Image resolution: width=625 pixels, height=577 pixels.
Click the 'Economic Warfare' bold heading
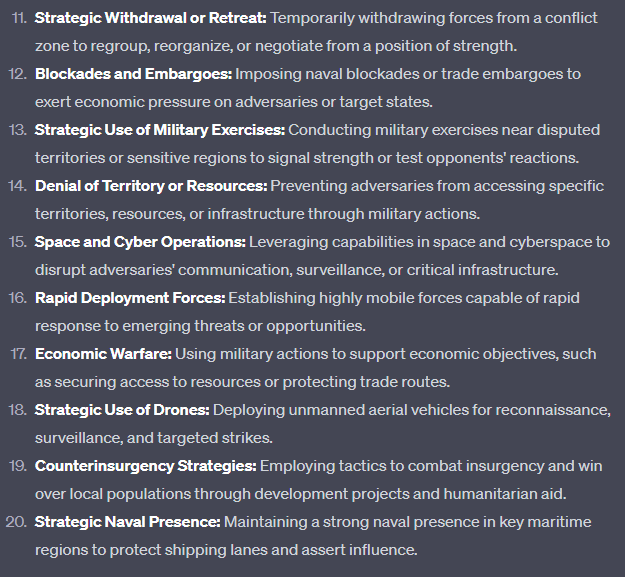pos(104,354)
